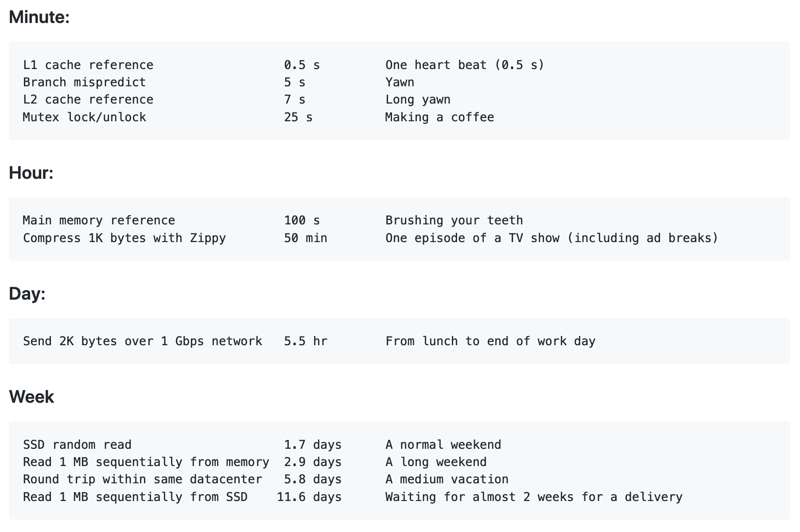Screen dimensions: 800x532
Task: Click the "Main memory reference" text
Action: [99, 220]
